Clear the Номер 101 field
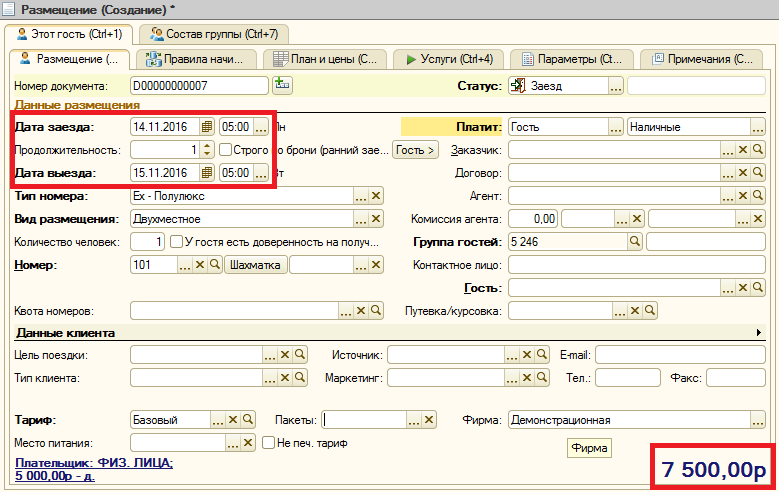The width and height of the screenshot is (779, 492). 200,264
